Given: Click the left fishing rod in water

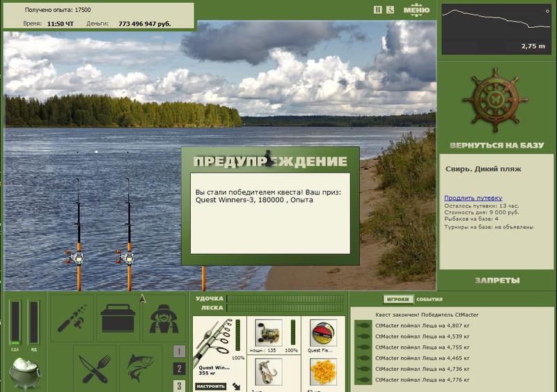Looking at the screenshot, I should pyautogui.click(x=78, y=235).
